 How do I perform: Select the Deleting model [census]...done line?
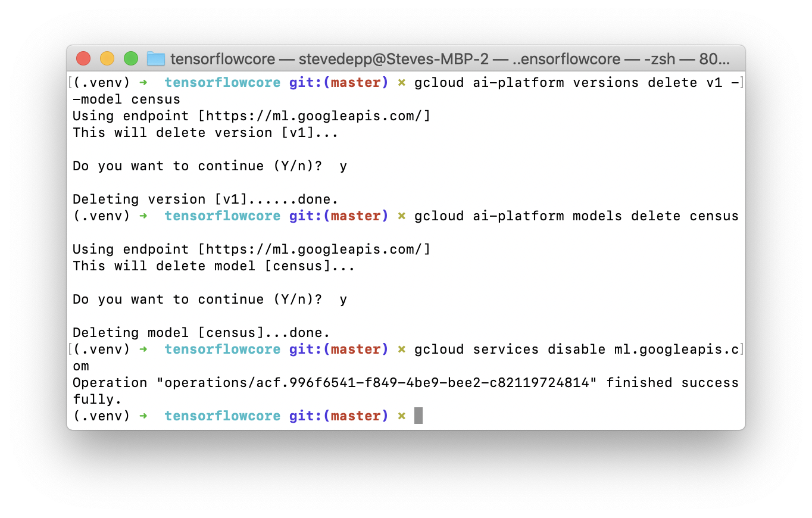[202, 332]
